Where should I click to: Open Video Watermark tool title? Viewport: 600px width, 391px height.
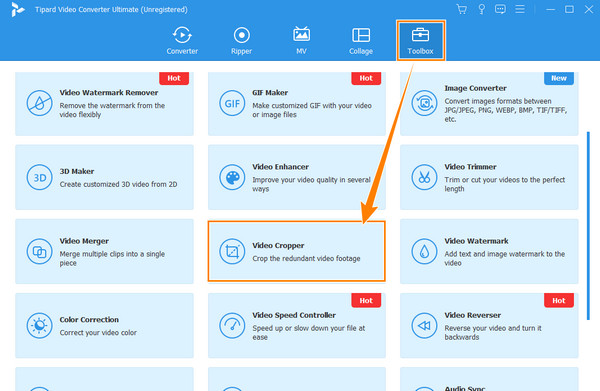(x=476, y=241)
